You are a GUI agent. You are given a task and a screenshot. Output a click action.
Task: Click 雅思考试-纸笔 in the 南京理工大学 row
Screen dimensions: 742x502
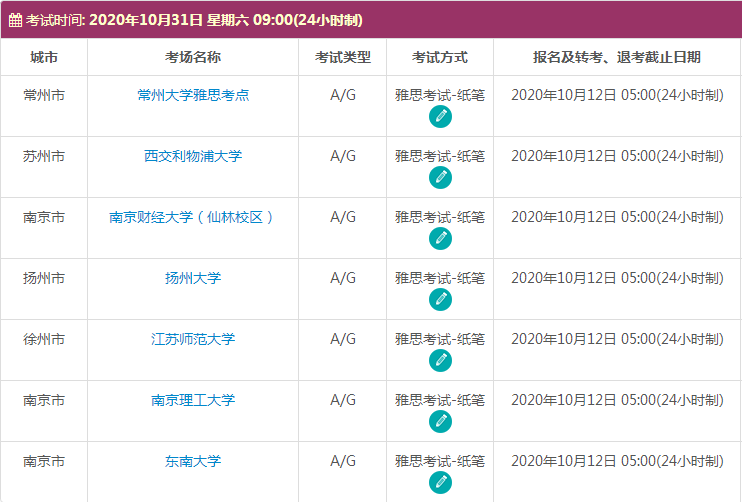click(x=440, y=400)
